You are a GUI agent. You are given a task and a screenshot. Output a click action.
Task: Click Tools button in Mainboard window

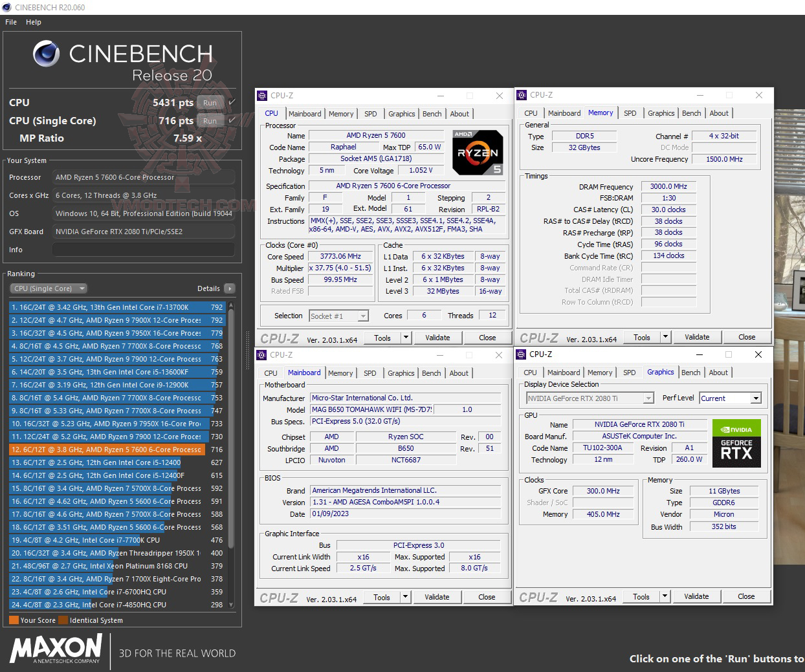[x=382, y=597]
